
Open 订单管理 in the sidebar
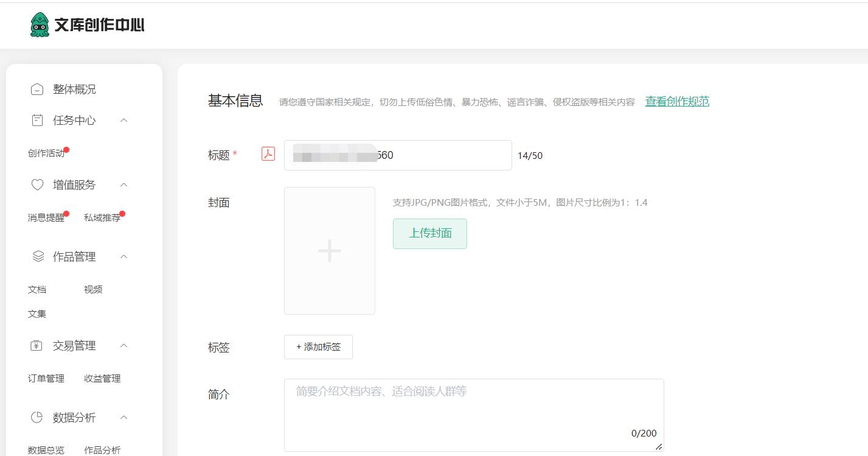point(46,379)
